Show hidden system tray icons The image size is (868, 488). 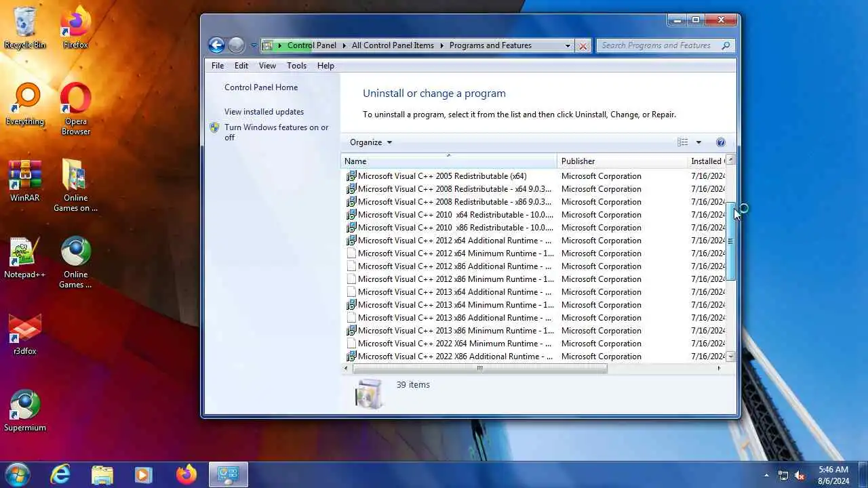pos(767,475)
